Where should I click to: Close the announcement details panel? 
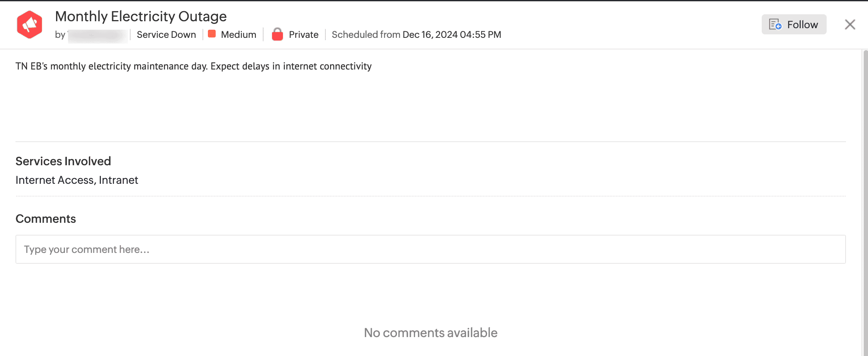click(x=850, y=24)
